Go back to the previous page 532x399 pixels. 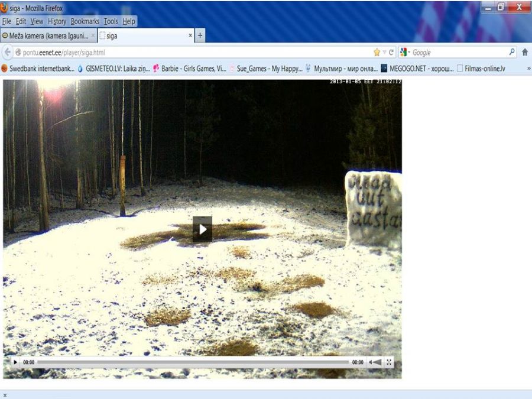pos(8,52)
